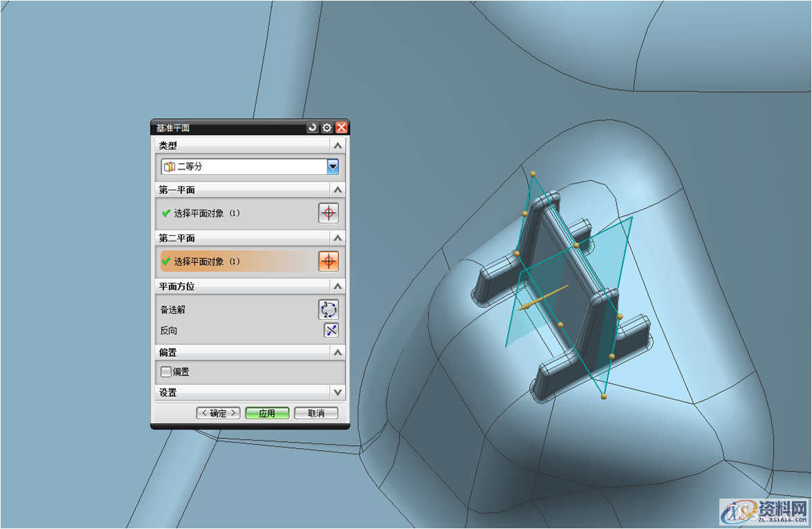Open the 二等分 type dropdown
812x529 pixels.
pyautogui.click(x=333, y=167)
